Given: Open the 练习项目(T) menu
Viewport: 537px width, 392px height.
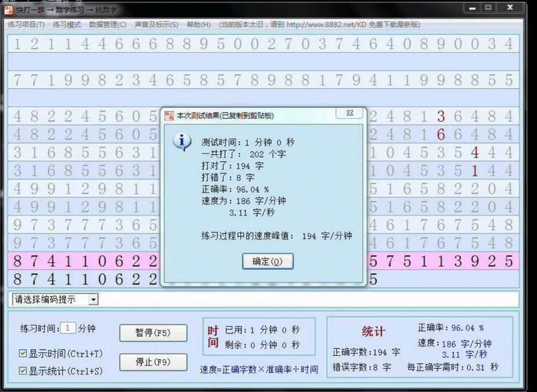Looking at the screenshot, I should [x=27, y=25].
